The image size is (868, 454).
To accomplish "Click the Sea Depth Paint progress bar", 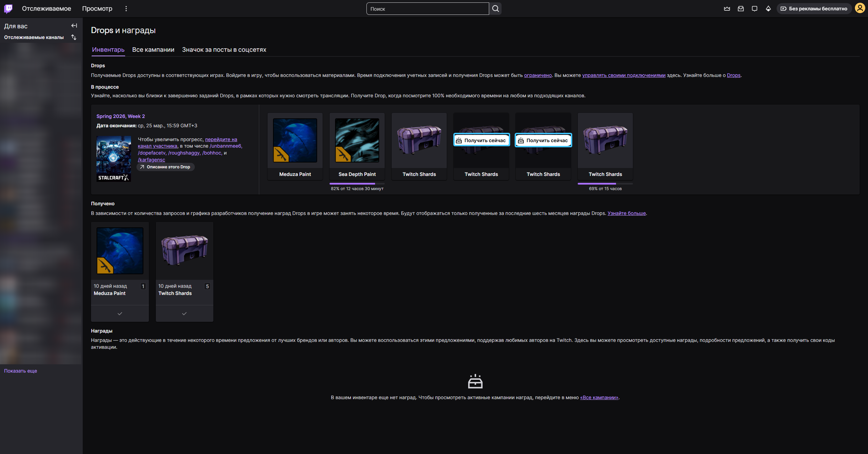I will (x=357, y=184).
